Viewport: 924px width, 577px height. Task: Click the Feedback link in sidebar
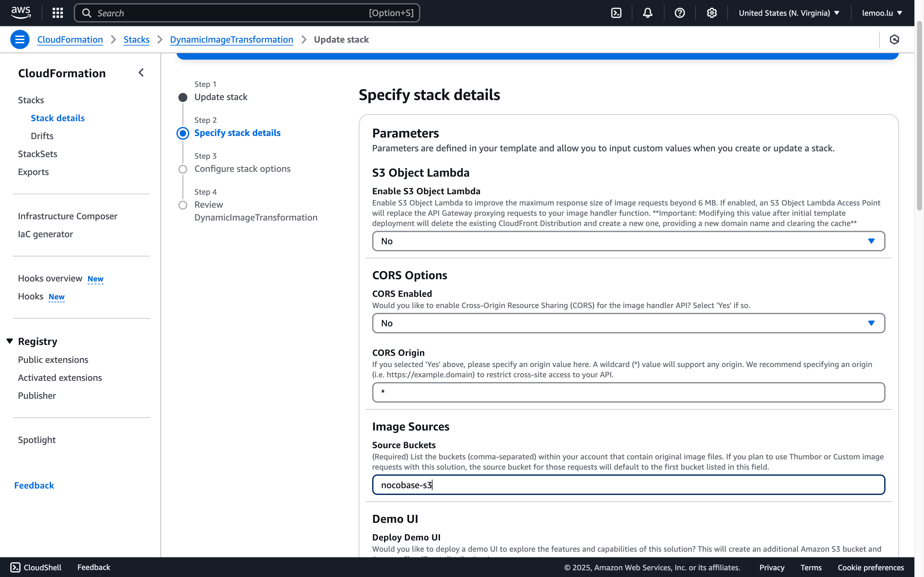34,485
